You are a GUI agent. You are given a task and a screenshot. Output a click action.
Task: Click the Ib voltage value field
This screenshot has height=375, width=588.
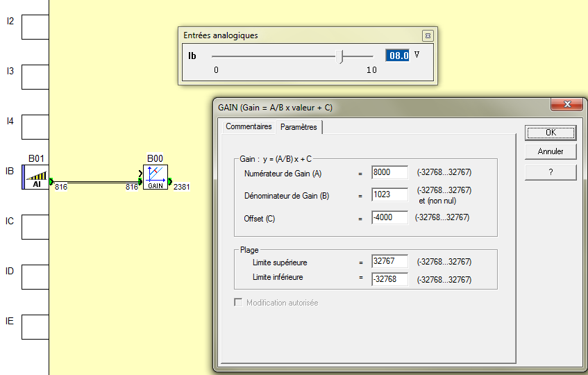398,56
